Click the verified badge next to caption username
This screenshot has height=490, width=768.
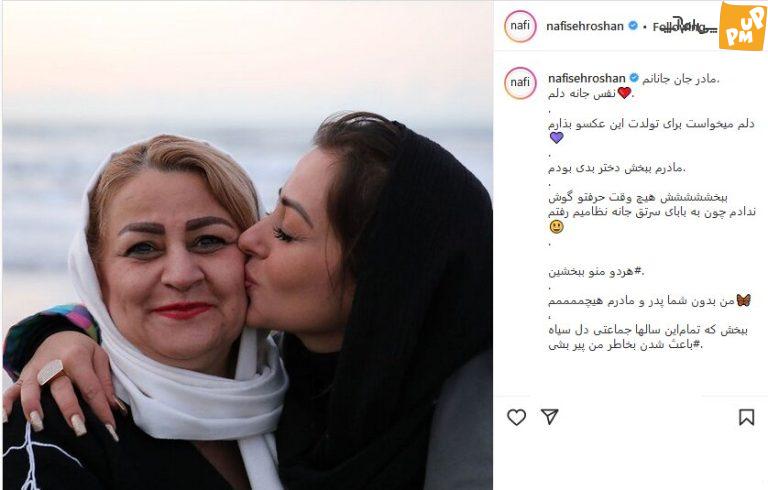634,78
